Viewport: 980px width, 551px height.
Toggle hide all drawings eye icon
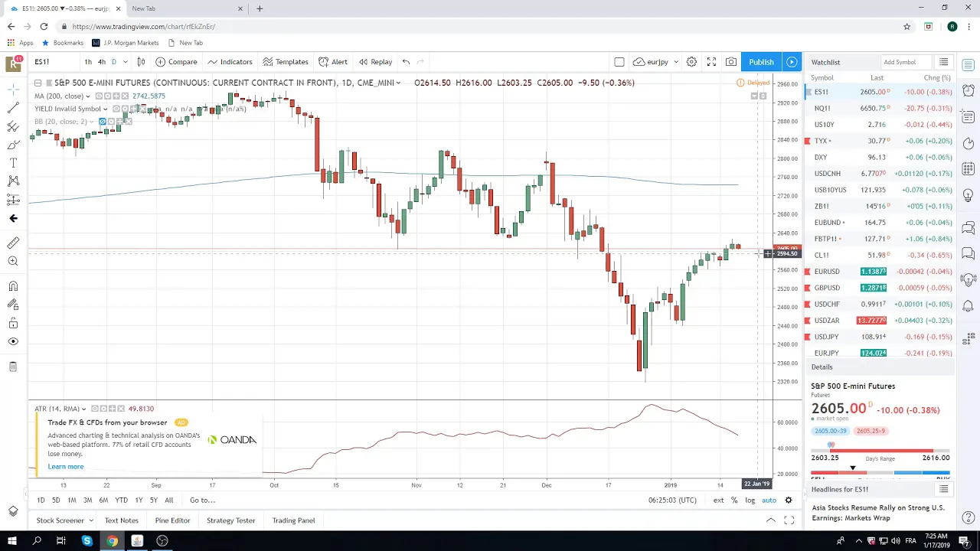point(13,341)
